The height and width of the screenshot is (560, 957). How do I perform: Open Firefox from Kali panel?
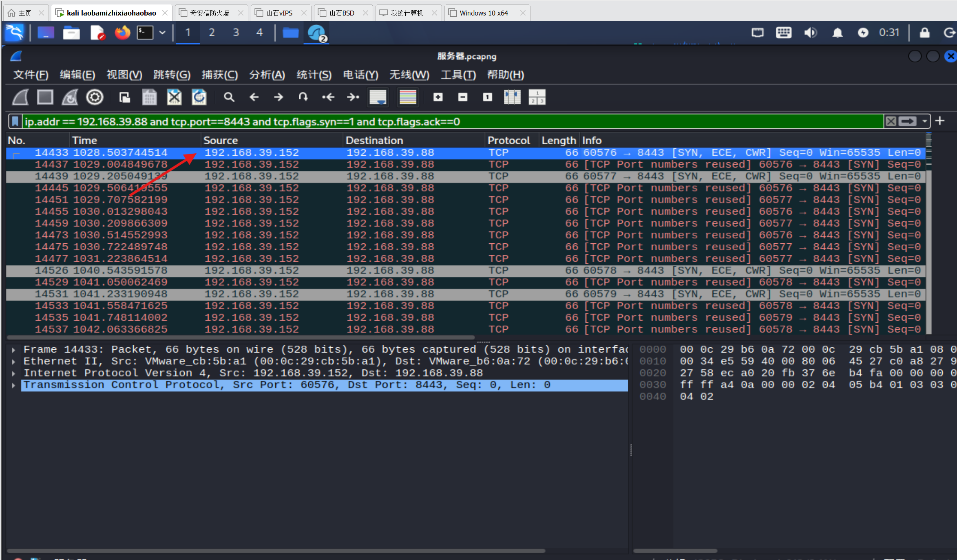coord(122,33)
